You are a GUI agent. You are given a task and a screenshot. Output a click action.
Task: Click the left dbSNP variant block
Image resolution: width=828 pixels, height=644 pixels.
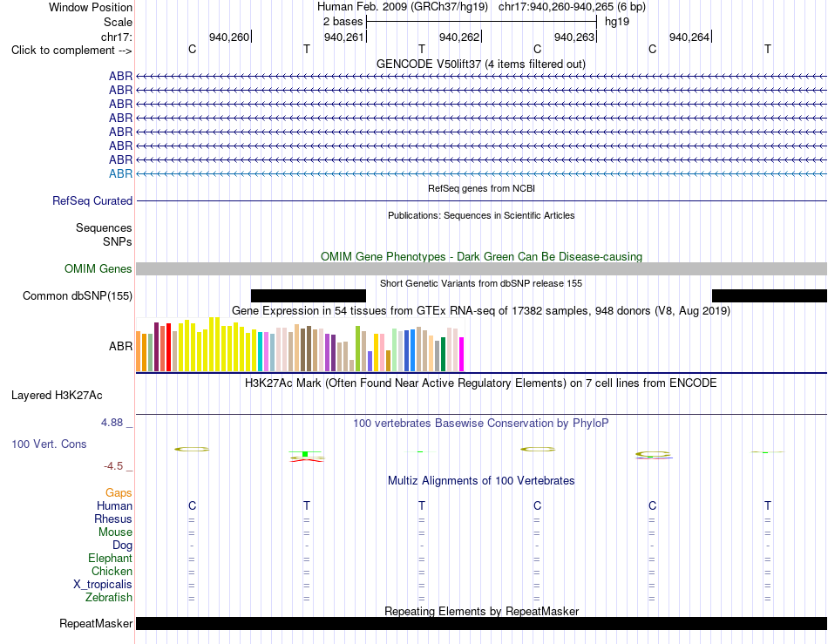[x=309, y=295]
